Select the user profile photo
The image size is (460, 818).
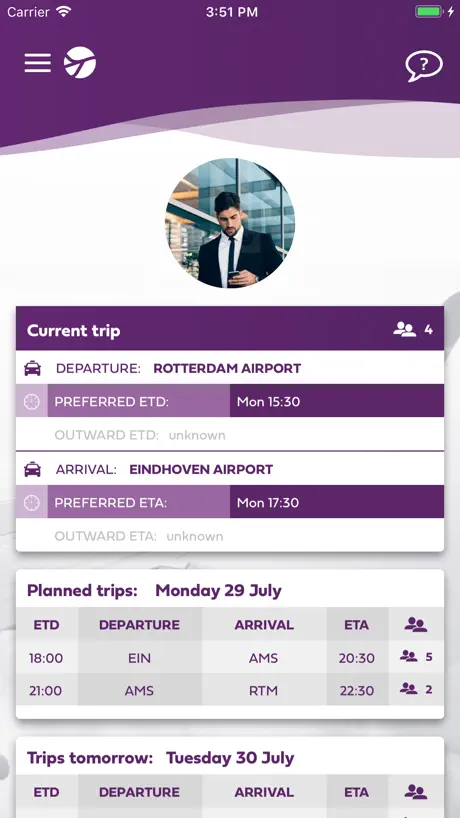coord(230,223)
